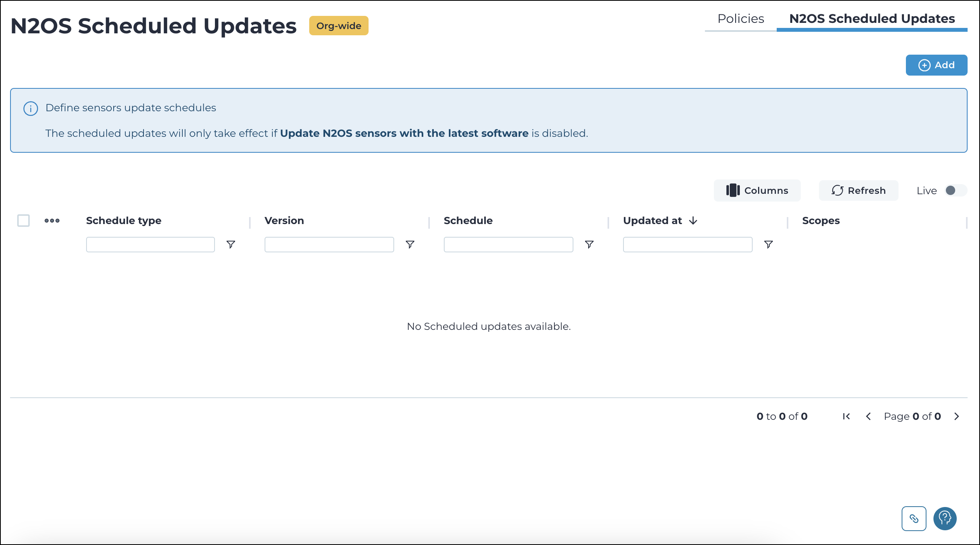980x545 pixels.
Task: Click the 'Page 0 of 0' indicator
Action: (x=912, y=416)
